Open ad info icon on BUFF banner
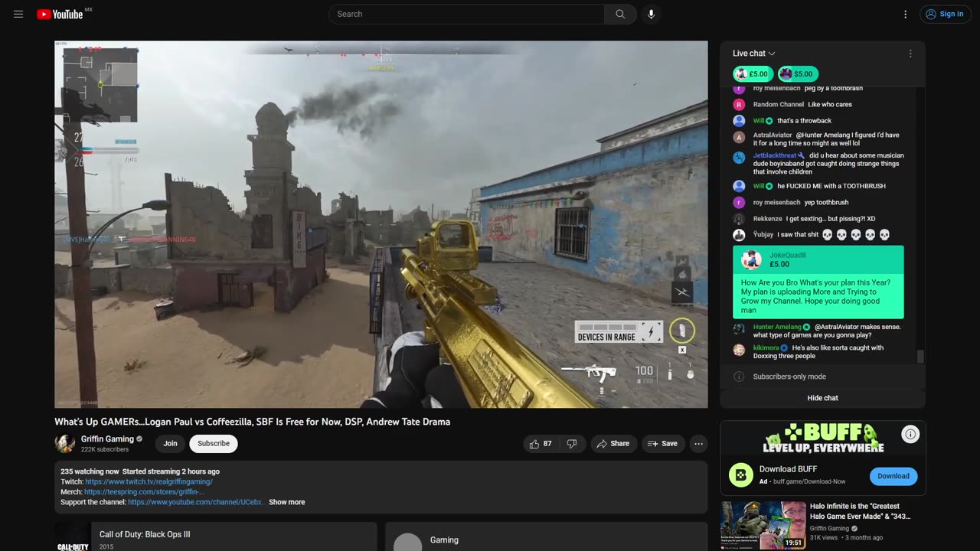Screen dimensions: 980x551 point(910,434)
